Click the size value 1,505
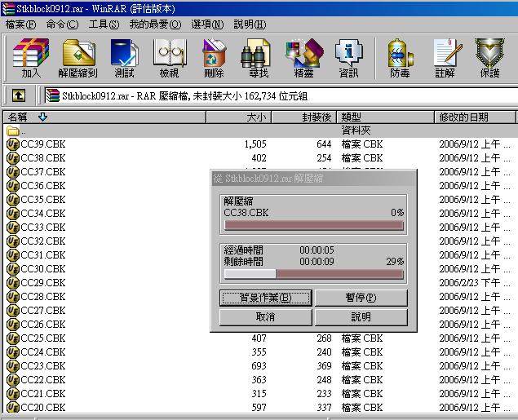Screen dimensions: 518x420 pos(255,144)
